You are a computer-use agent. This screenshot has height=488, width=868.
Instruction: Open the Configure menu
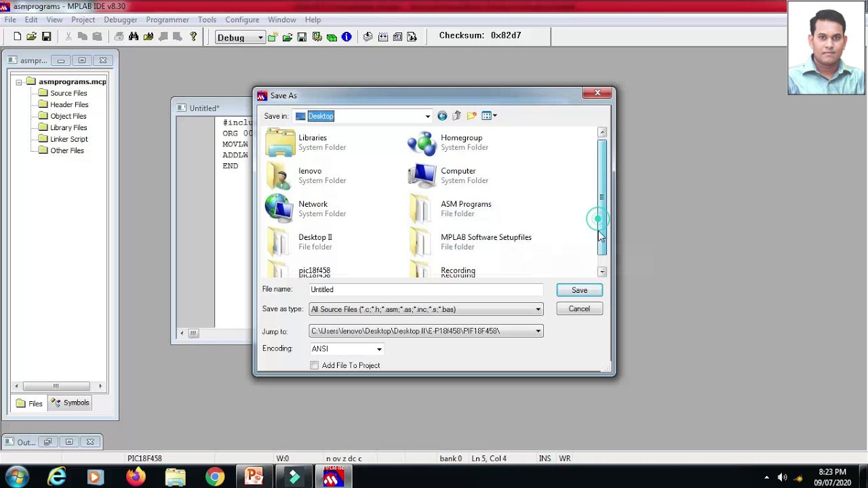pyautogui.click(x=242, y=20)
